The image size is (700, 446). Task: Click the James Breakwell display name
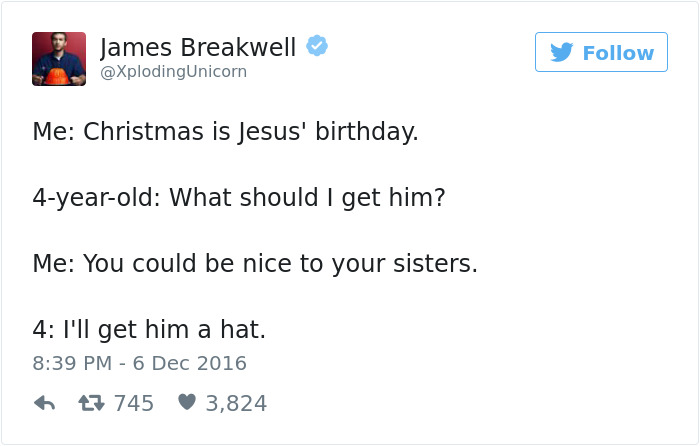(x=198, y=48)
